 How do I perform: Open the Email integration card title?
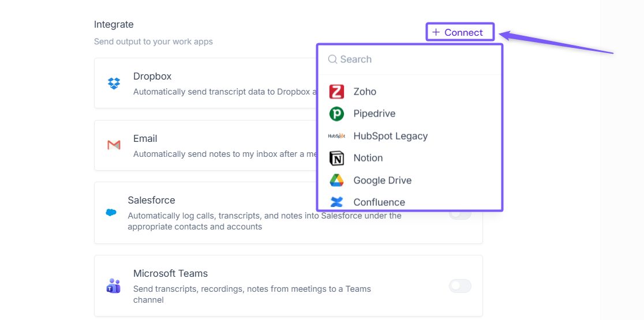tap(145, 138)
